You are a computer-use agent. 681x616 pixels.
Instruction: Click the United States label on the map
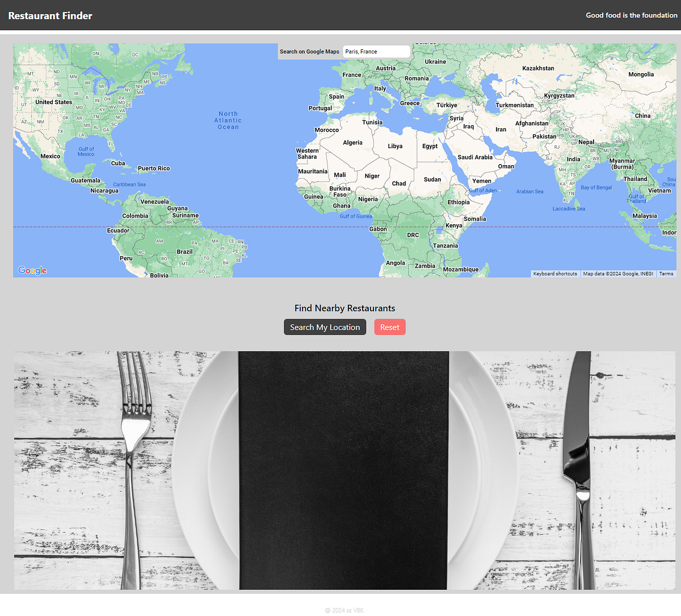[52, 102]
